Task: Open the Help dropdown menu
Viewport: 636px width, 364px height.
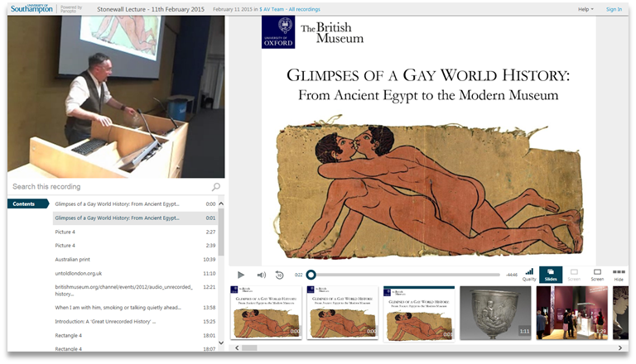Action: [x=585, y=9]
